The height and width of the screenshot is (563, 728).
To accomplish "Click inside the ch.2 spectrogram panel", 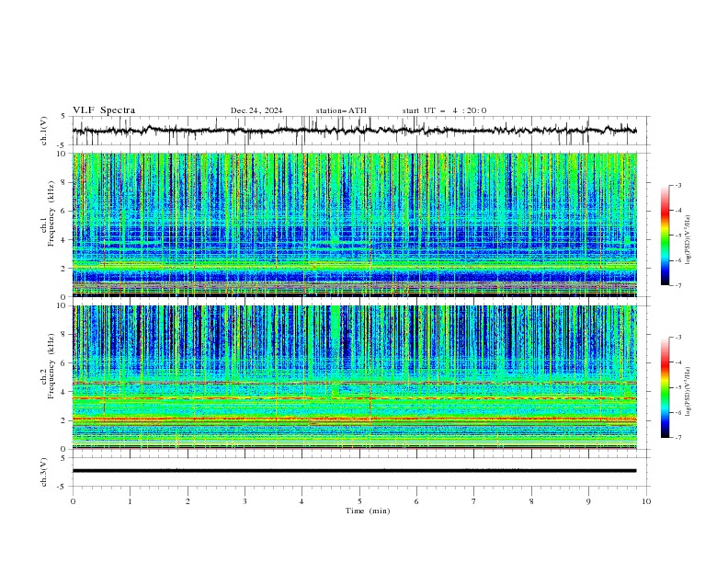I will coord(354,377).
